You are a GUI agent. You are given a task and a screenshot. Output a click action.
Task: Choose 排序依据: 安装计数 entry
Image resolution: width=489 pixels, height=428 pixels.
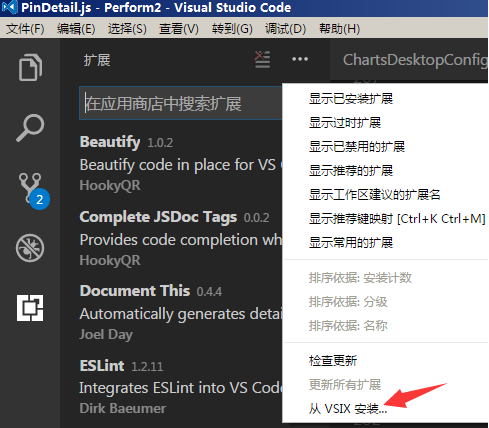coord(385,278)
